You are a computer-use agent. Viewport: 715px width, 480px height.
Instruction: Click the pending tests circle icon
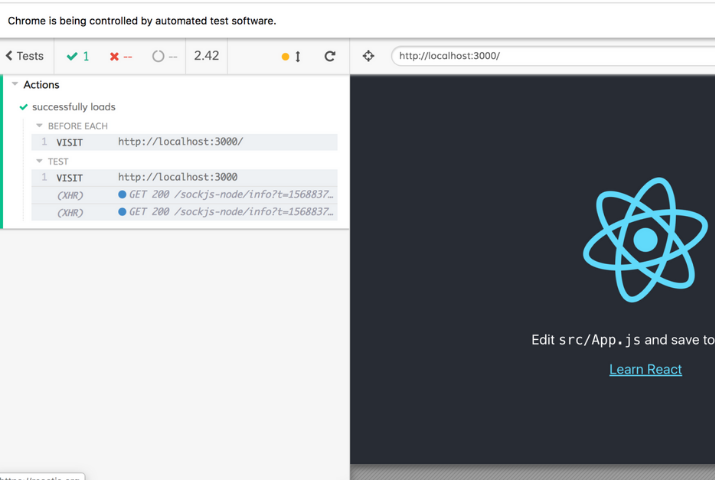point(158,56)
